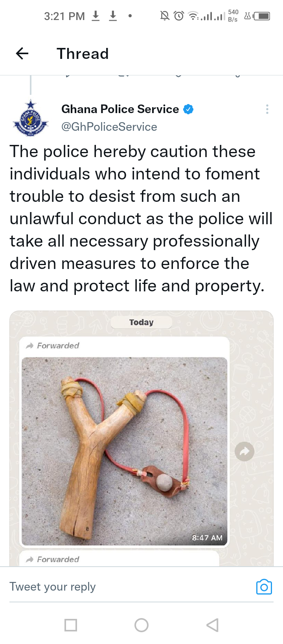
Task: Tap the forward arrow beside the slingshot photo
Action: point(244,452)
